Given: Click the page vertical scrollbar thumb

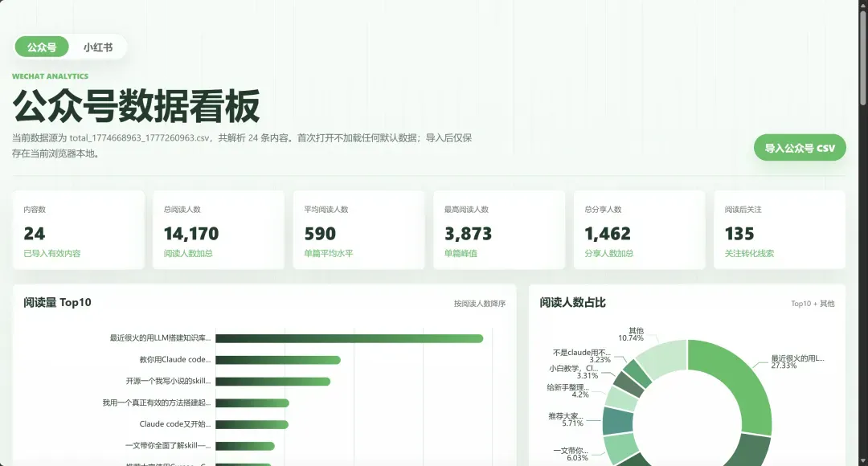Looking at the screenshot, I should [x=863, y=57].
